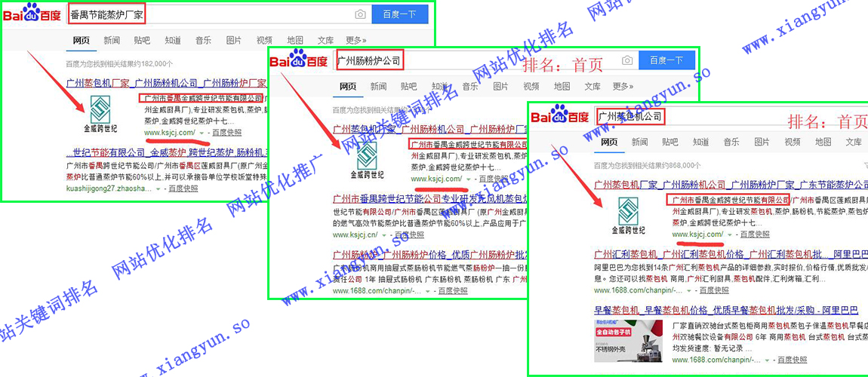Open 贴吧 tab in 广州肠粉炉公司 search page
Screen dimensions: 868x377
click(x=408, y=86)
